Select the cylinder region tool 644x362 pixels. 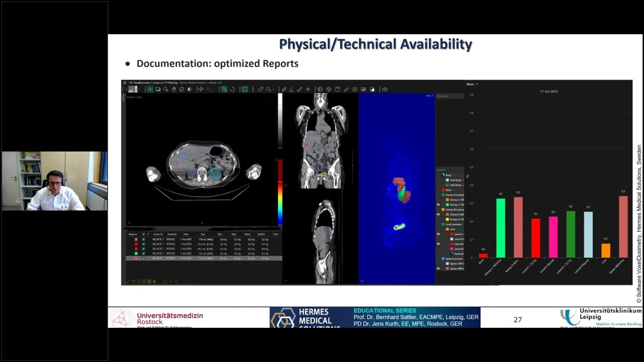tap(337, 89)
